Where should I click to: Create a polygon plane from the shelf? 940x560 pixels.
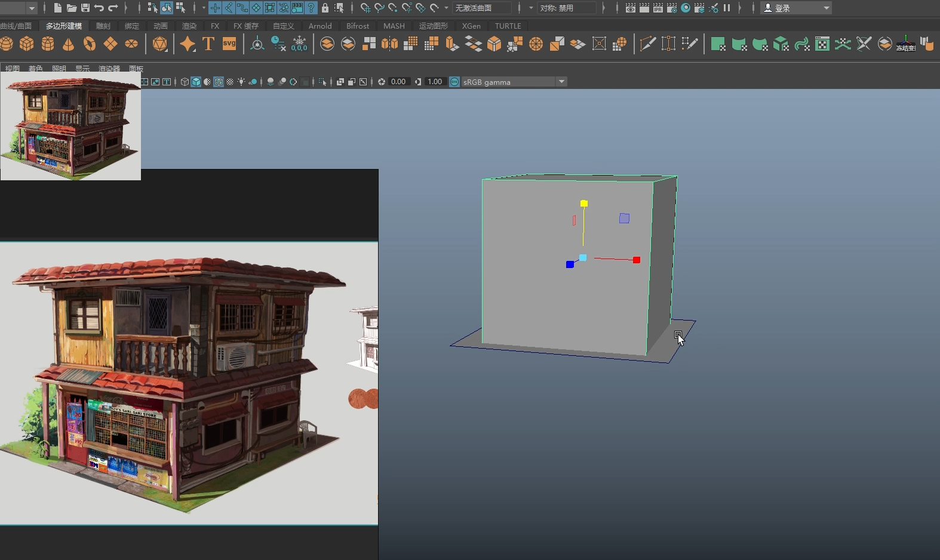tap(110, 44)
